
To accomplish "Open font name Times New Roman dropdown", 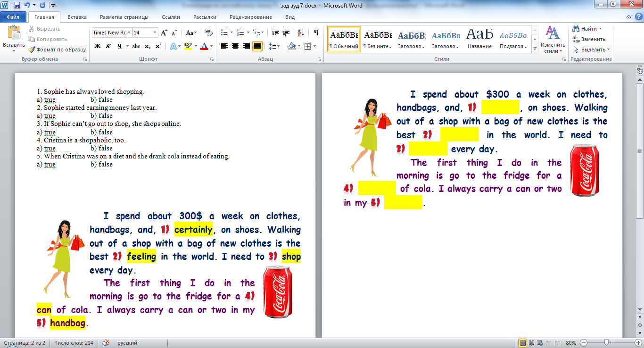I will (x=129, y=33).
